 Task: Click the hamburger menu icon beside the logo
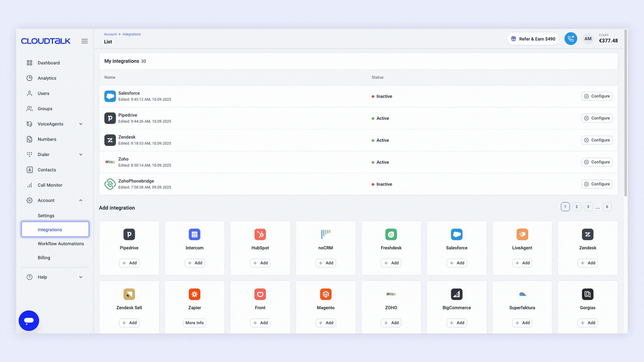pos(85,41)
